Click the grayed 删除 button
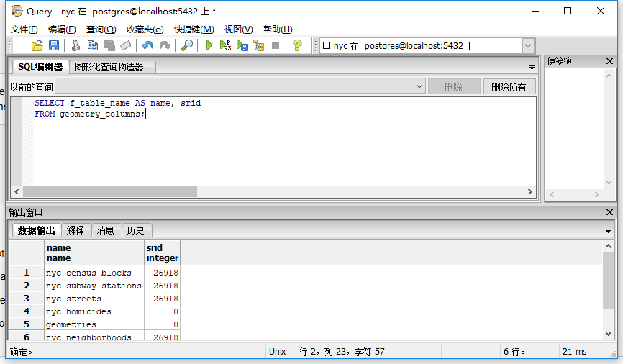 pyautogui.click(x=454, y=86)
